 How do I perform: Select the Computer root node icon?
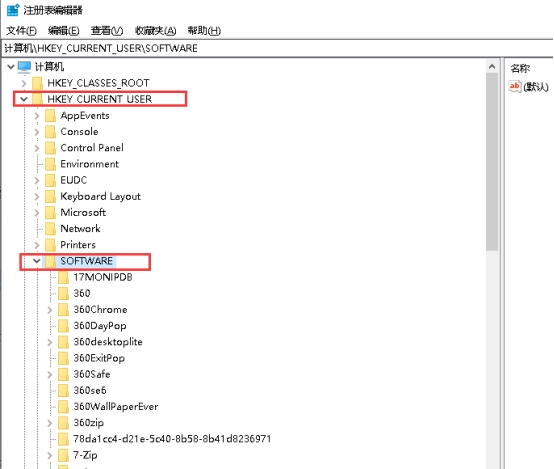(24, 66)
